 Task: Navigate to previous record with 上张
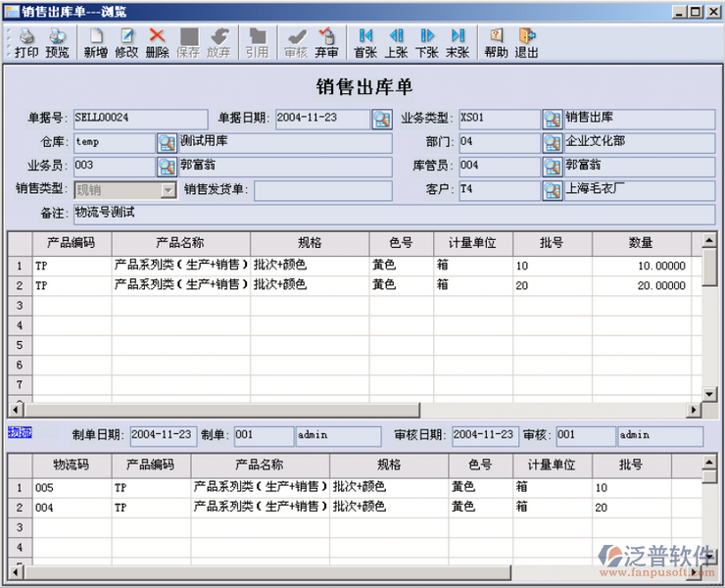[397, 43]
